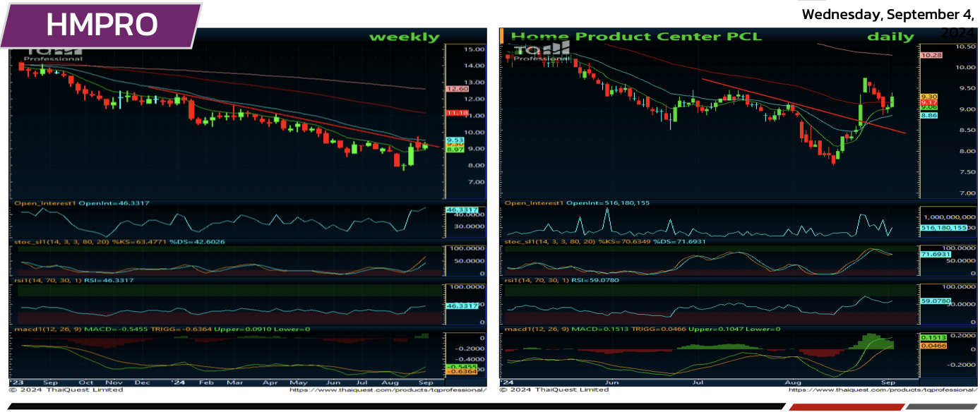Click the Feb month label on weekly axis
The width and height of the screenshot is (980, 412).
pyautogui.click(x=205, y=383)
